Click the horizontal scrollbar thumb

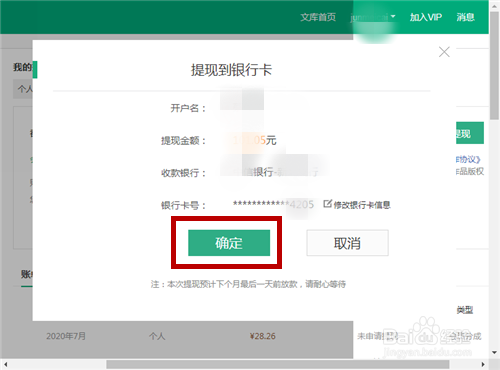(x=278, y=365)
